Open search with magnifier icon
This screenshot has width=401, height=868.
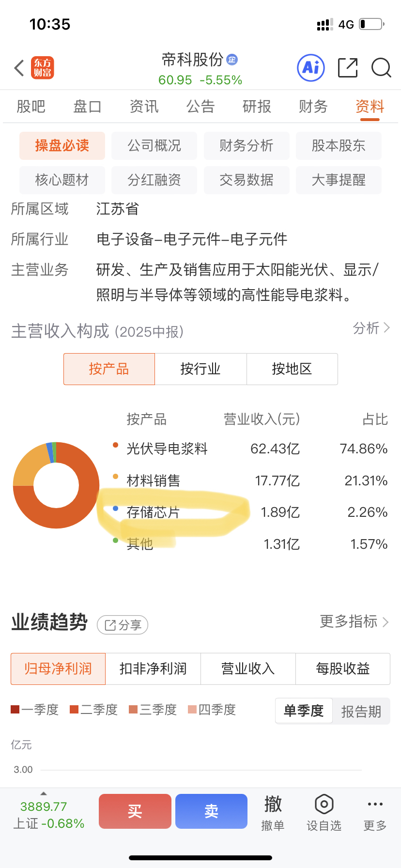(x=381, y=68)
